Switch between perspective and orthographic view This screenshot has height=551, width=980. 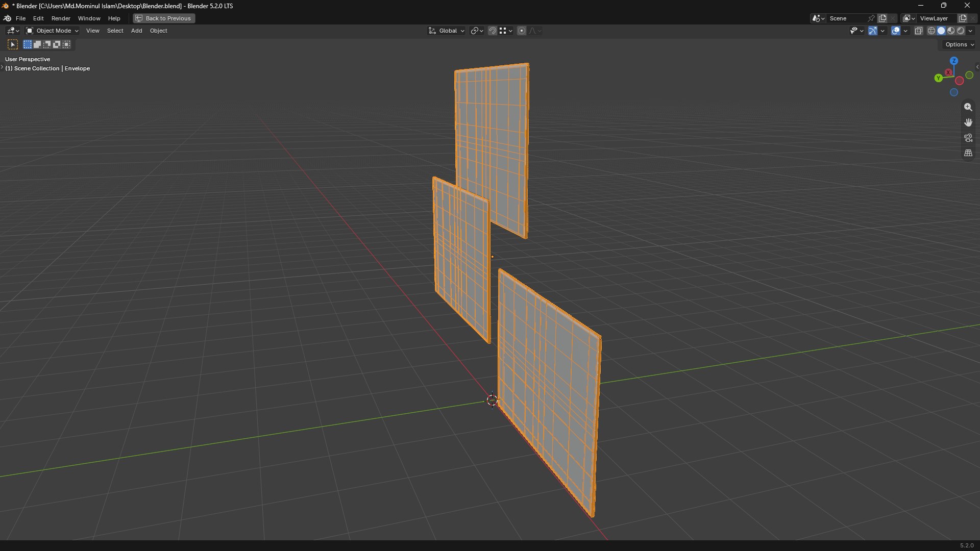pyautogui.click(x=968, y=153)
